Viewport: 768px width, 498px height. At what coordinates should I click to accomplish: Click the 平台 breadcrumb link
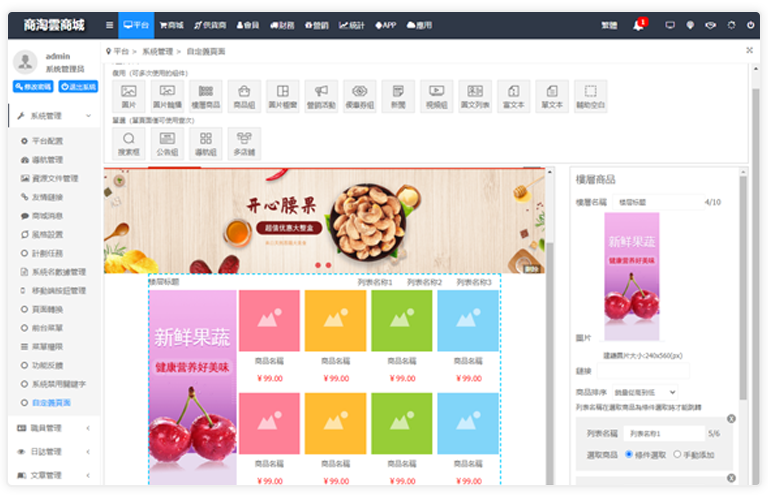[x=121, y=51]
